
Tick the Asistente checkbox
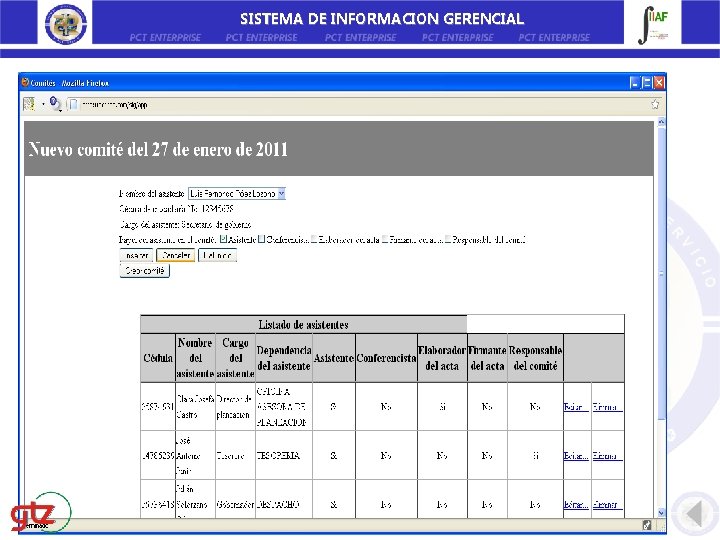tap(223, 239)
